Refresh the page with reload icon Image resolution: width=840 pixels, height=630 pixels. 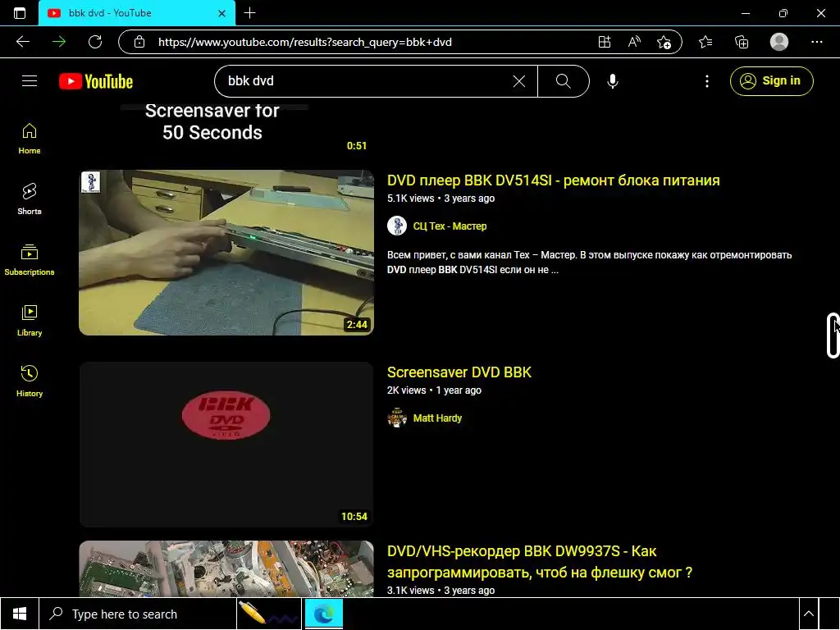[x=95, y=42]
